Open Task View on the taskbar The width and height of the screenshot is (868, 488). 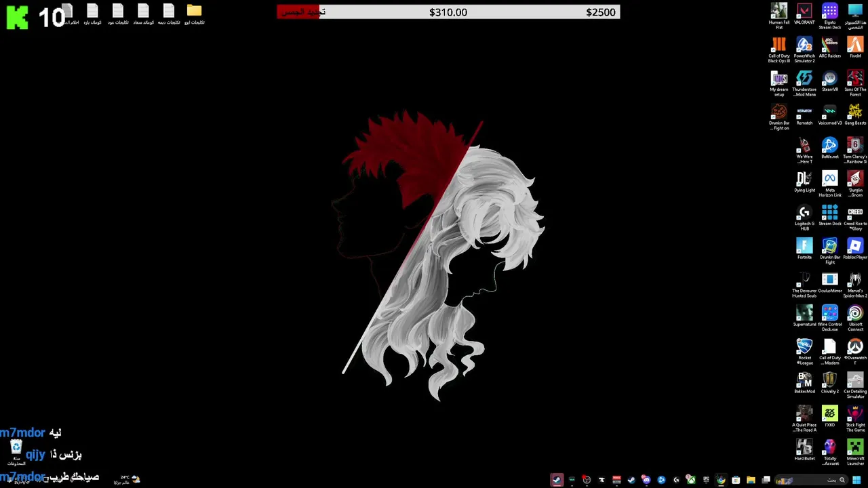click(x=766, y=480)
